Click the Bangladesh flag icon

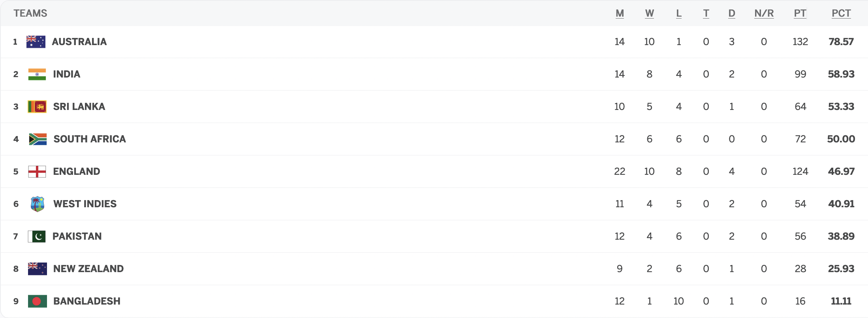coord(38,301)
